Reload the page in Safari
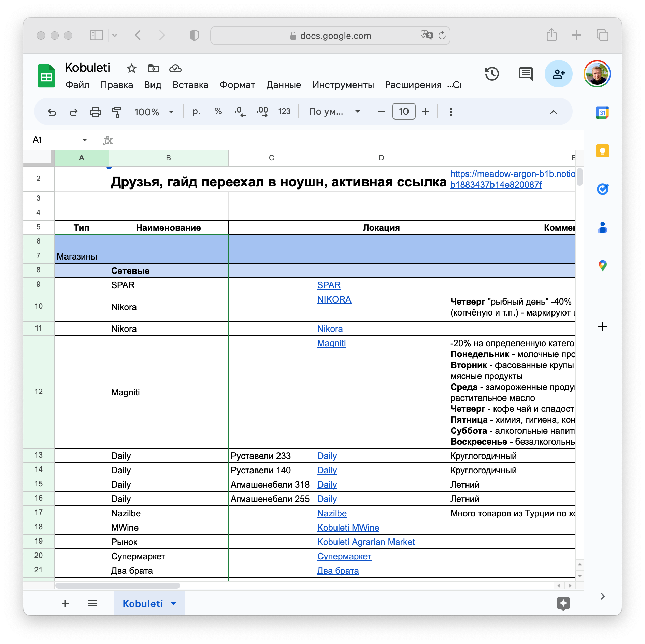Screen dimensions: 645x644 pyautogui.click(x=442, y=35)
